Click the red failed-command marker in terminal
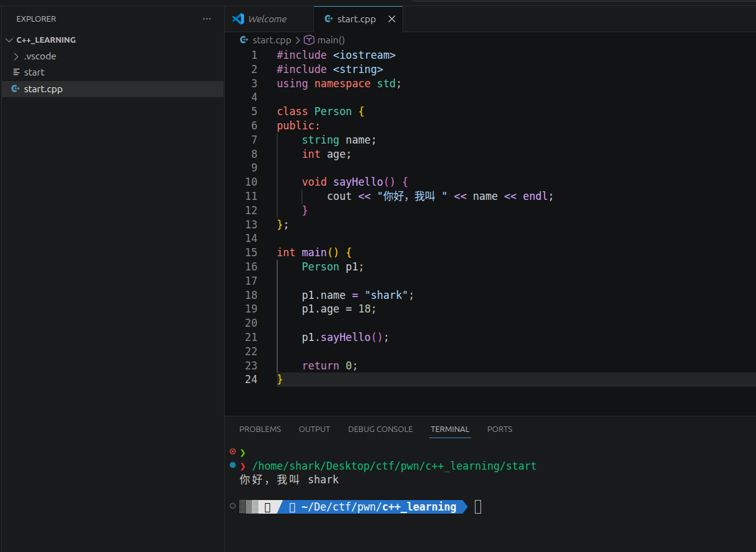Image resolution: width=756 pixels, height=552 pixels. click(x=233, y=452)
